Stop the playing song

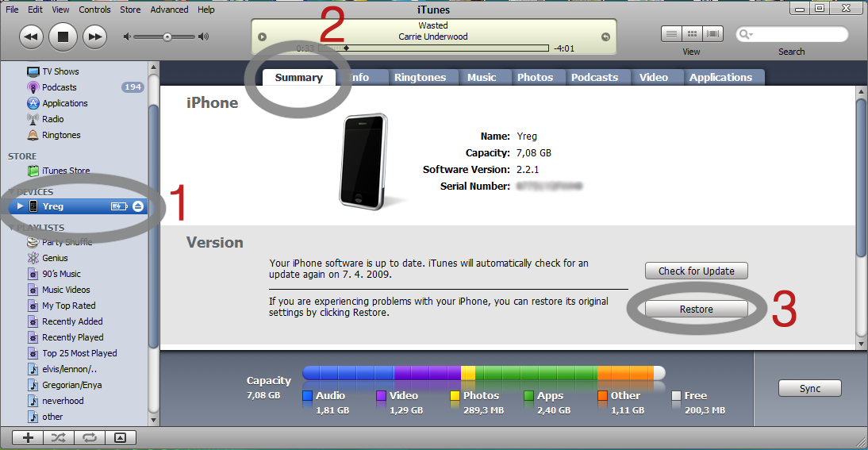[63, 37]
